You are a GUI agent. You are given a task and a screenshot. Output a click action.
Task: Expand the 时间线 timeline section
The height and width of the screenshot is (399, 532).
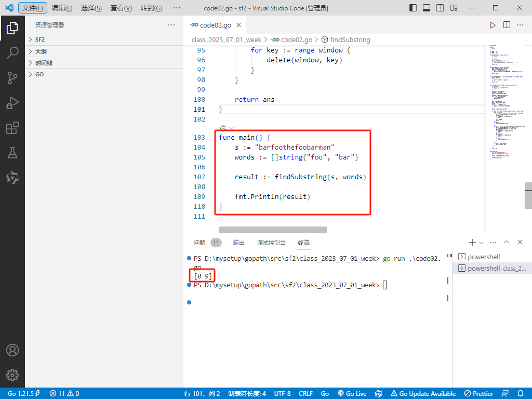(104, 63)
